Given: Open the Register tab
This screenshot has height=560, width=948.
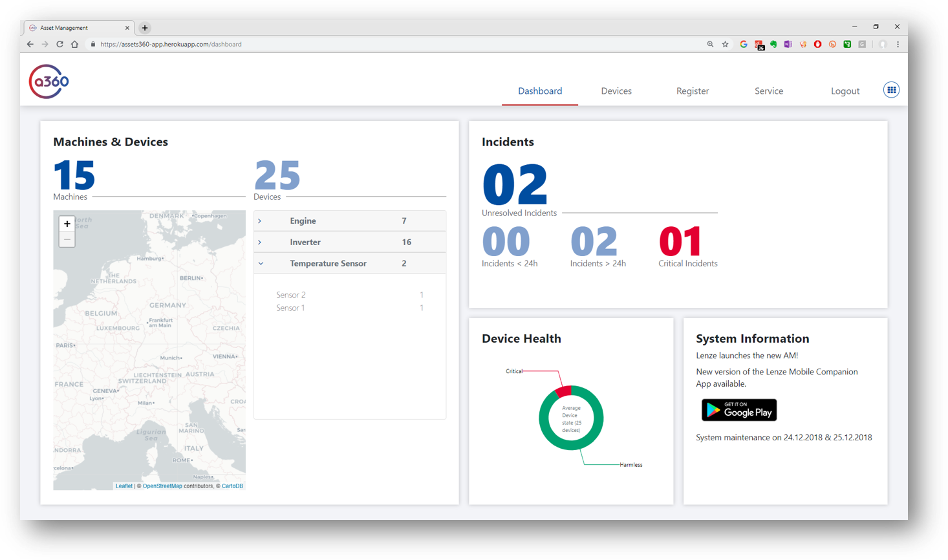Looking at the screenshot, I should coord(692,91).
